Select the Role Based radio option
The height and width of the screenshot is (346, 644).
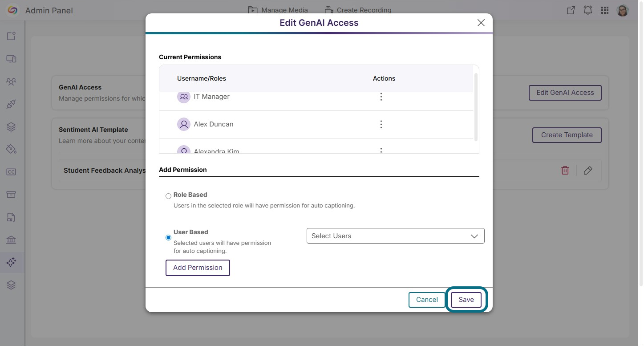point(168,196)
